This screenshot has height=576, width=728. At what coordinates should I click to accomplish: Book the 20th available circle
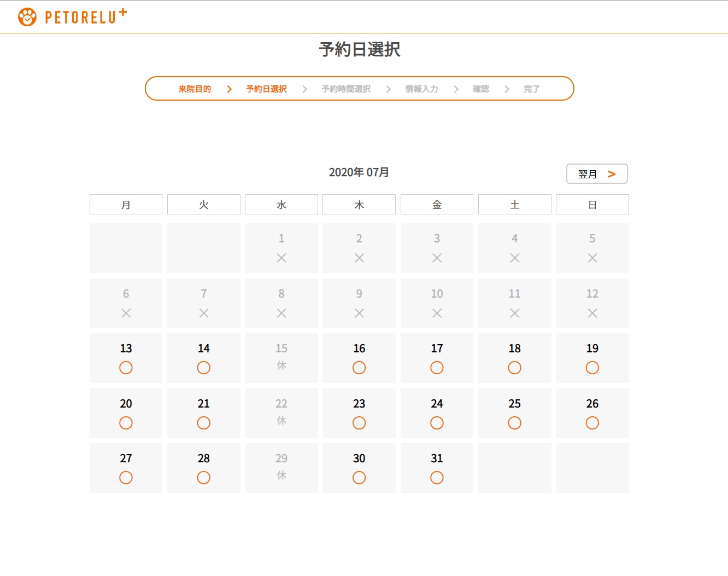pos(126,413)
